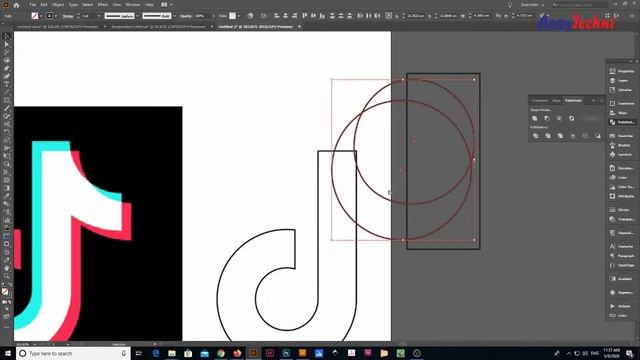Open the Appearance panel from dock
The width and height of the screenshot is (640, 360).
coord(622,292)
